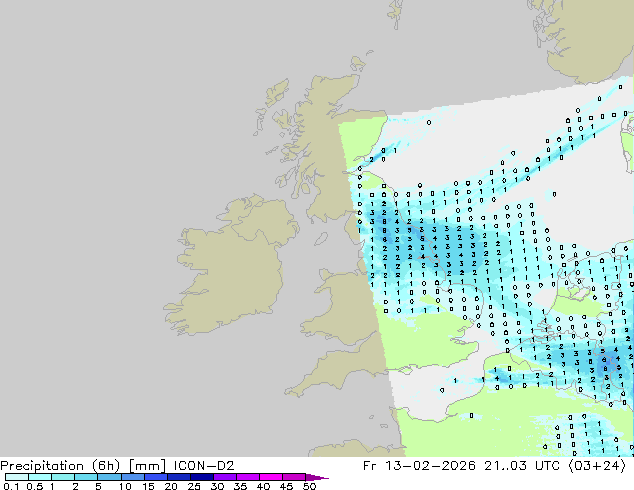Click the '50' legend label
634x490 pixels.
click(309, 486)
